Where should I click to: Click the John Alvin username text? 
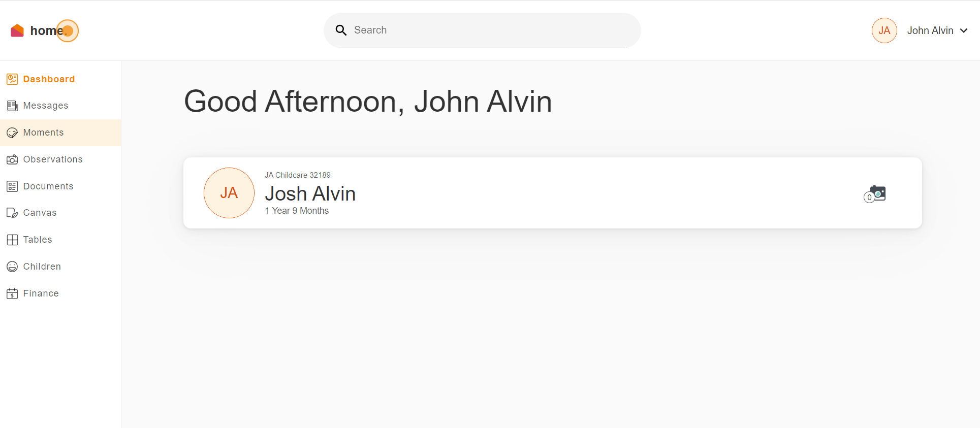coord(930,30)
